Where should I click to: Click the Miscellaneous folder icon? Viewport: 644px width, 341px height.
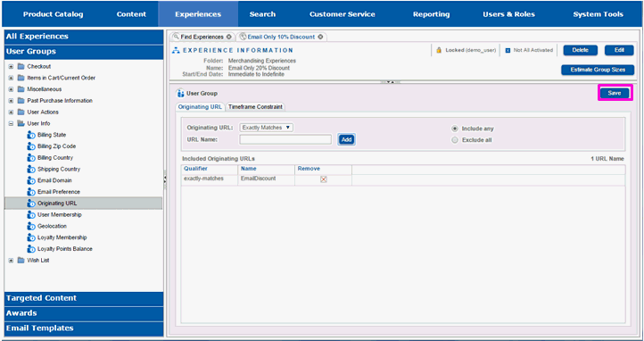21,89
